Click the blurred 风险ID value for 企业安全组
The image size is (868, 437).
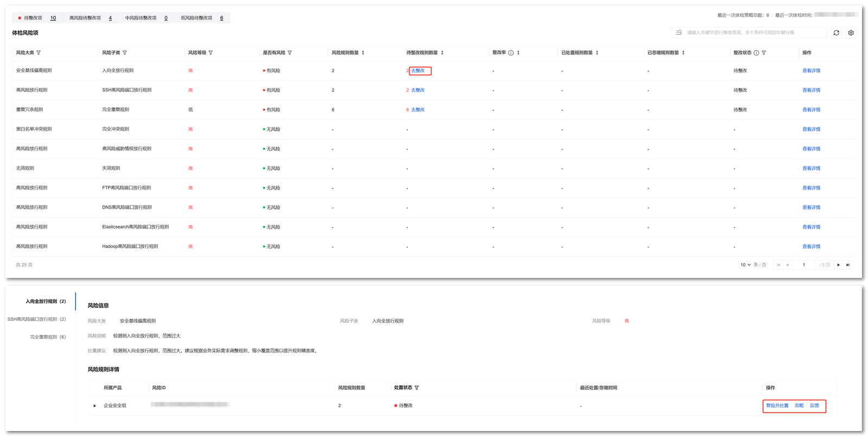(190, 404)
